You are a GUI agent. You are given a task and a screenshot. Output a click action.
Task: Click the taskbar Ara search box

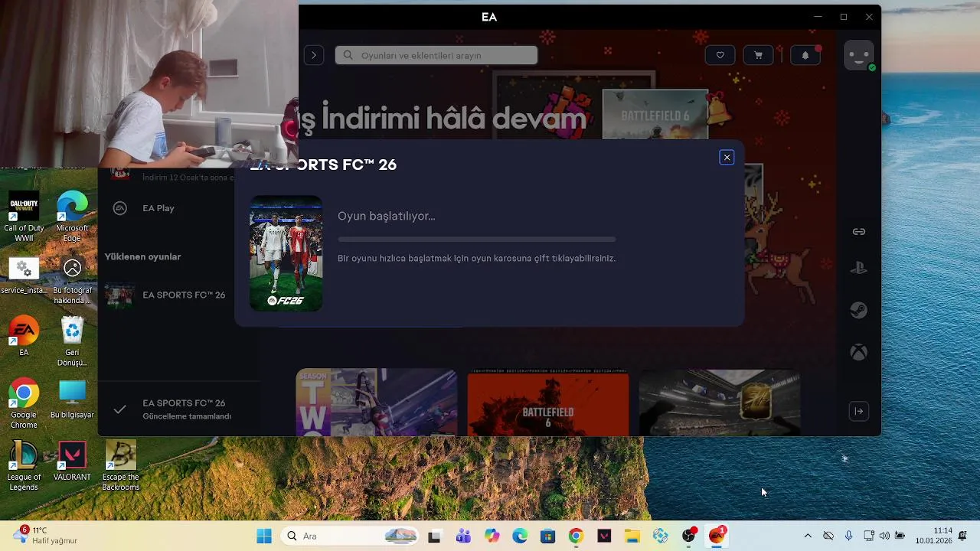pyautogui.click(x=351, y=536)
